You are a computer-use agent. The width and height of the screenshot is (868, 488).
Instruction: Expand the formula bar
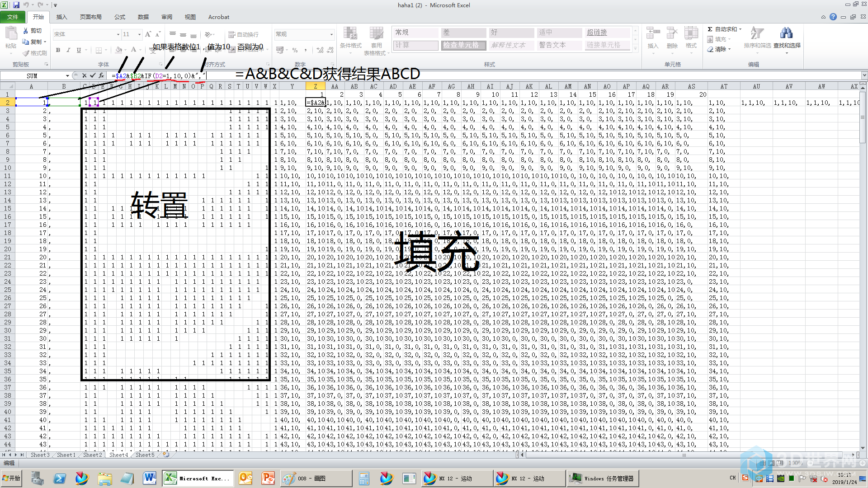click(x=864, y=75)
